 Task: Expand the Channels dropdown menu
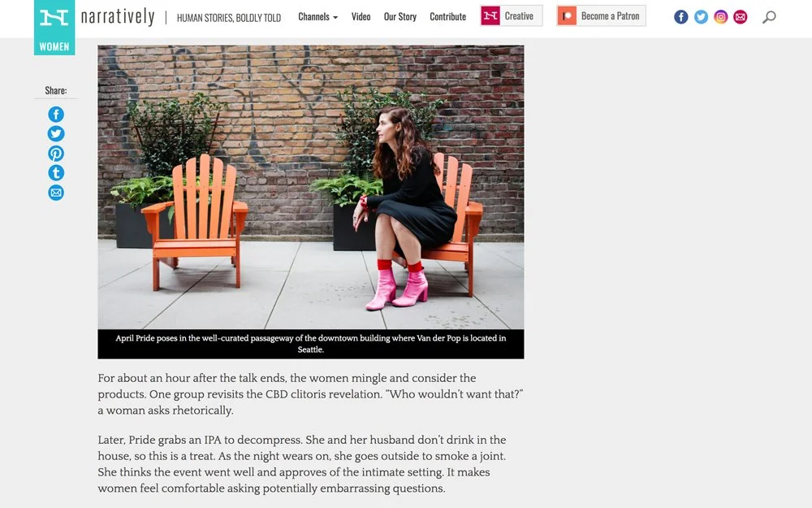pyautogui.click(x=317, y=16)
